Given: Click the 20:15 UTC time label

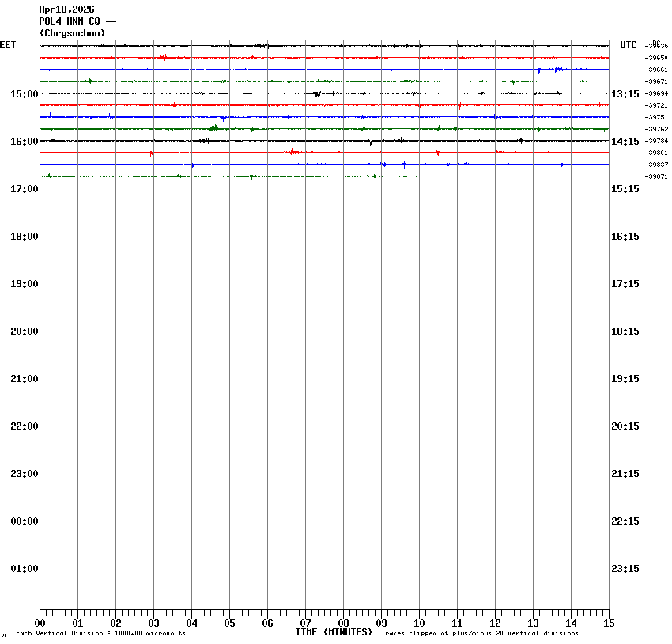Looking at the screenshot, I should [x=625, y=426].
